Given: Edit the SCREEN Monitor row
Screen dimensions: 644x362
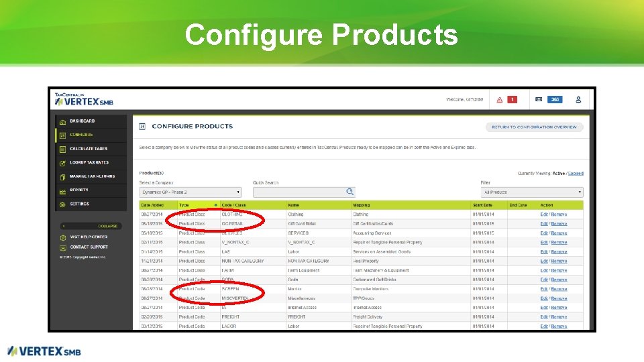Looking at the screenshot, I should [544, 289].
